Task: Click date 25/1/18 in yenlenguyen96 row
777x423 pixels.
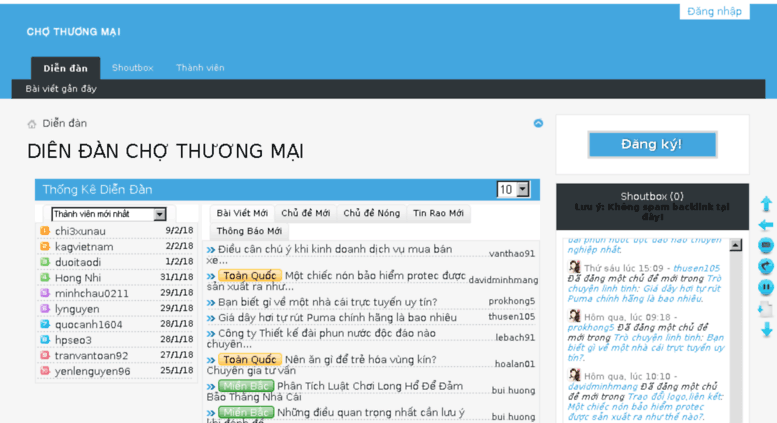Action: [176, 370]
